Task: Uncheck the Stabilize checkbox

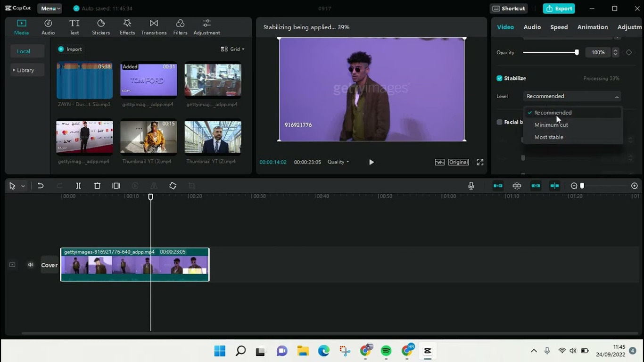Action: coord(499,78)
